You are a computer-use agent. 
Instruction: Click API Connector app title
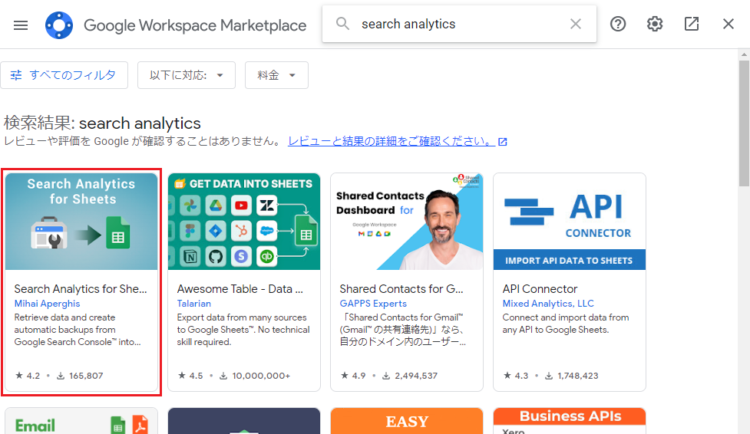[540, 289]
